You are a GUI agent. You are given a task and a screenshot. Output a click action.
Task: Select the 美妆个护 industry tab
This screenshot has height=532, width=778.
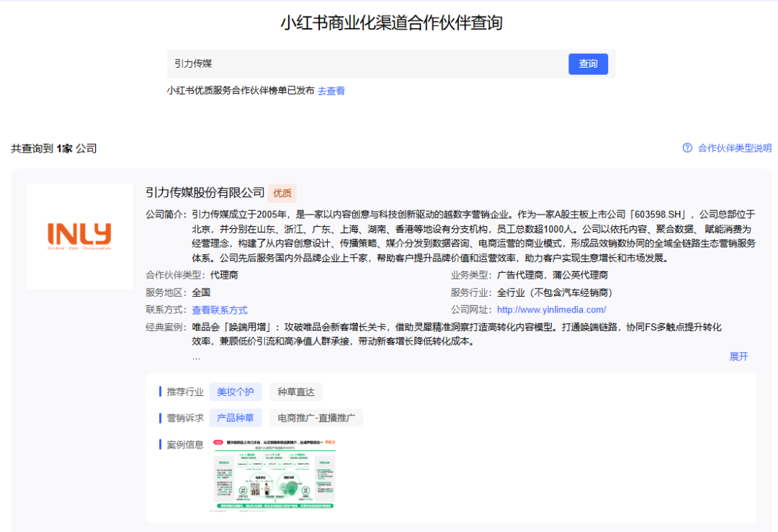click(x=235, y=392)
